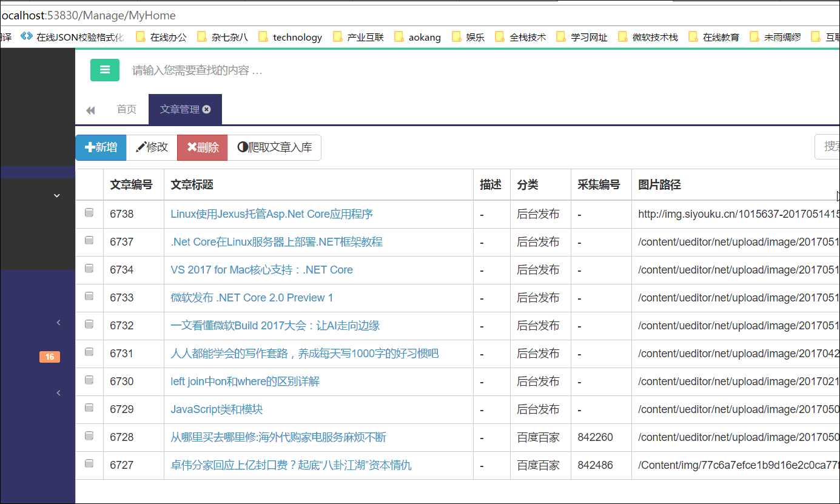This screenshot has width=840, height=504.
Task: Check the checkbox for article 6729
Action: click(89, 408)
